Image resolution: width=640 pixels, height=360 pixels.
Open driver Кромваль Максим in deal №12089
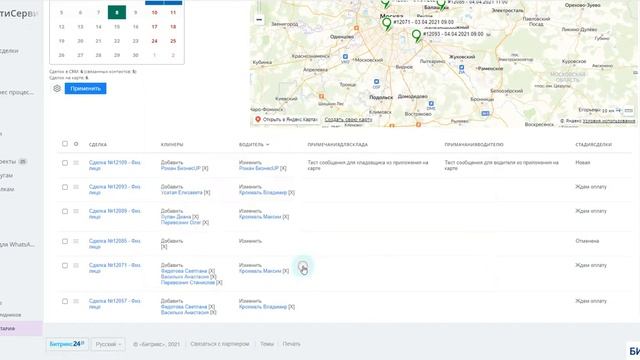(260, 217)
